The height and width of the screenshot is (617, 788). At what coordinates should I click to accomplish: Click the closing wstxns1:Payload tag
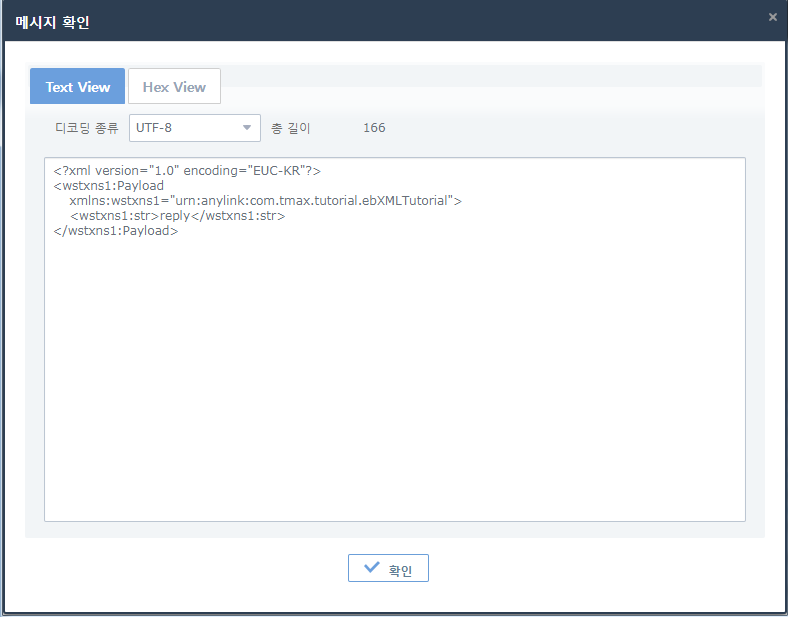[x=116, y=231]
